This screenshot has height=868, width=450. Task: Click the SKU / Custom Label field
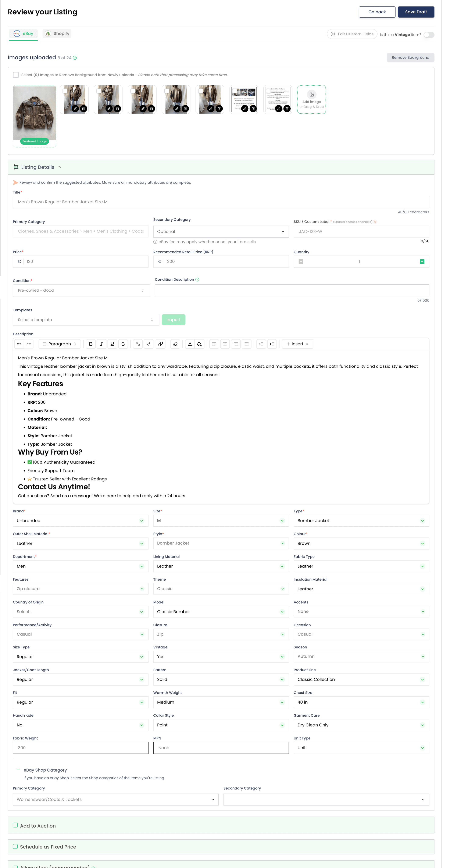[361, 231]
